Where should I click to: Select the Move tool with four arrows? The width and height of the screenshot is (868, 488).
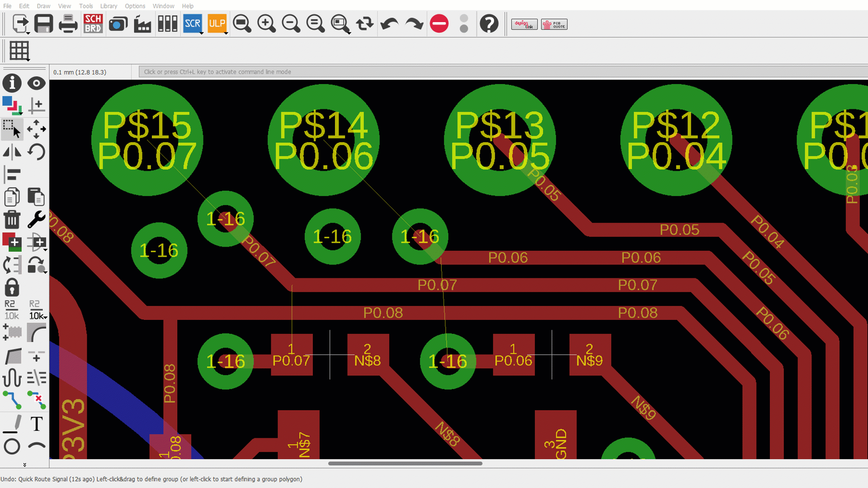(36, 129)
